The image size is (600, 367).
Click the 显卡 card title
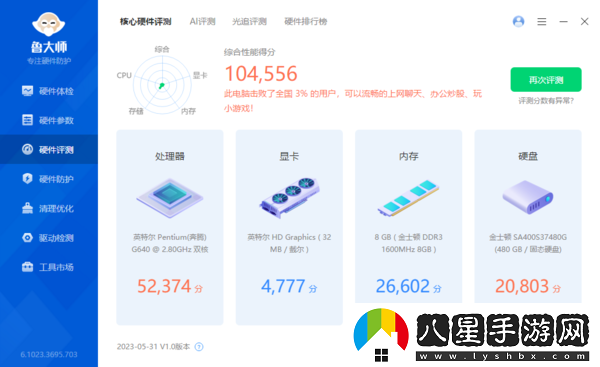[289, 156]
